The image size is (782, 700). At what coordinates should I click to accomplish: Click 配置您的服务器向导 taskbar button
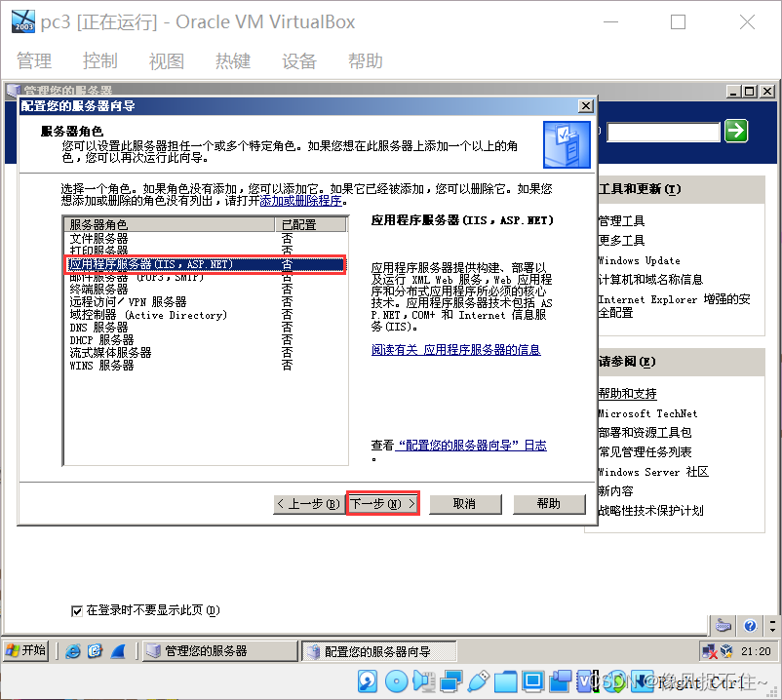379,651
